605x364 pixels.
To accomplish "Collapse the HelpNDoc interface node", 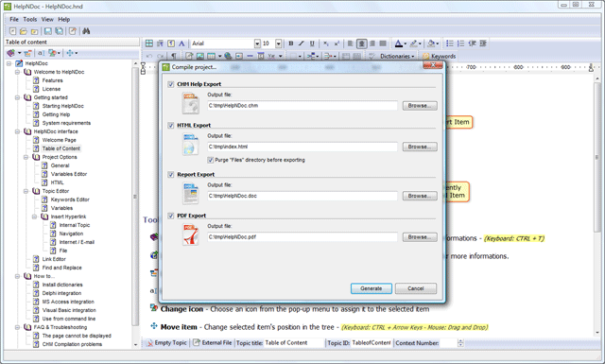I will (17, 131).
